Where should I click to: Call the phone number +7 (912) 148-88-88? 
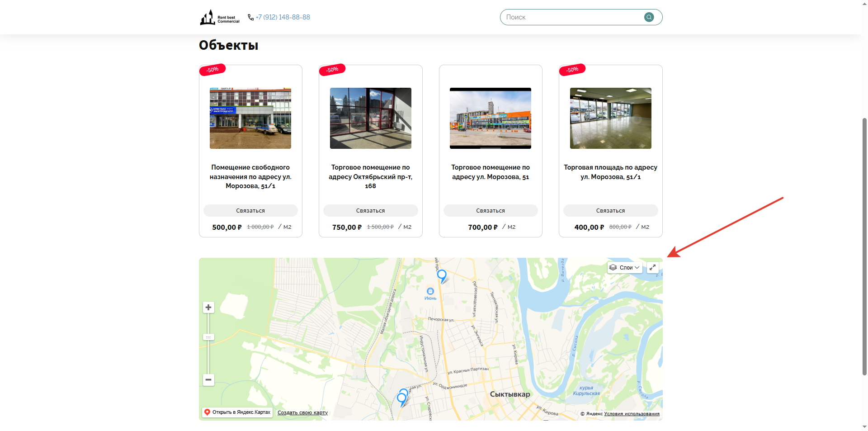283,17
